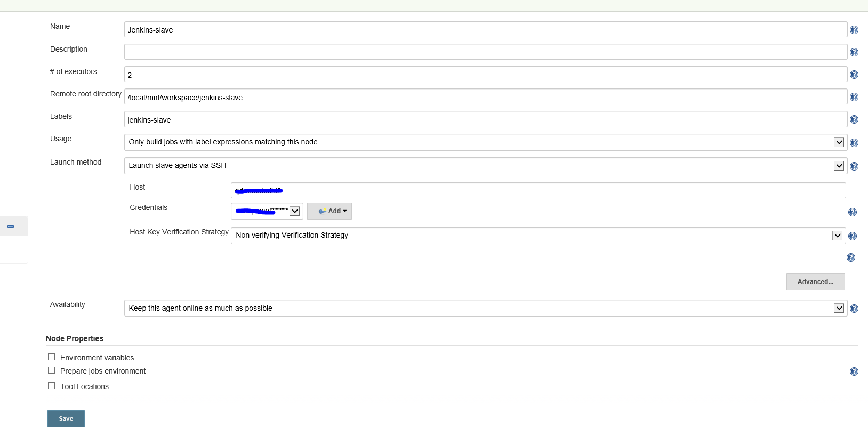
Task: View help for the Usage setting
Action: (x=854, y=143)
